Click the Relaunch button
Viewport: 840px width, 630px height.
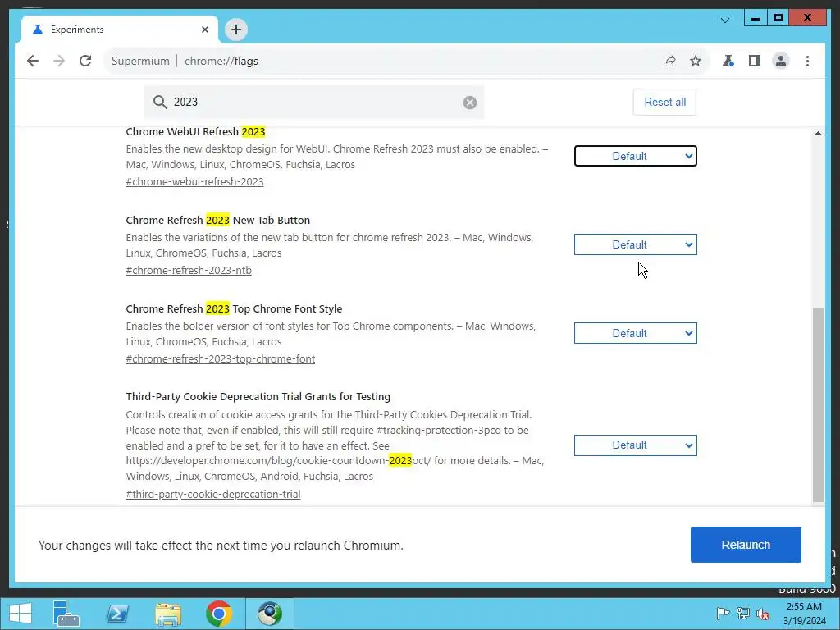tap(746, 545)
